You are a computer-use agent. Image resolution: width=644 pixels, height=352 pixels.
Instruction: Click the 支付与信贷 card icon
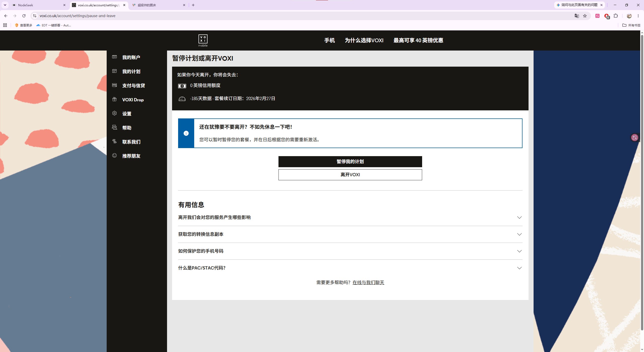coord(114,85)
